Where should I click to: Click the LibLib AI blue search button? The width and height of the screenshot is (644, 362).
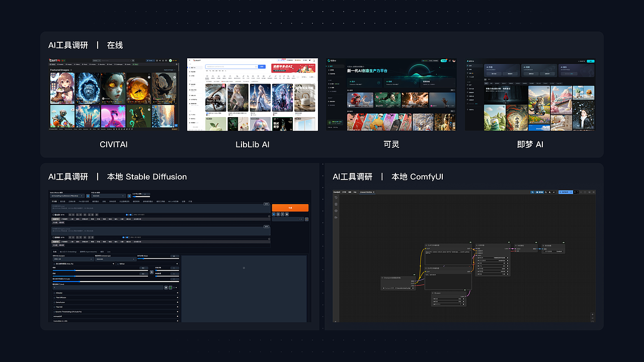point(262,66)
